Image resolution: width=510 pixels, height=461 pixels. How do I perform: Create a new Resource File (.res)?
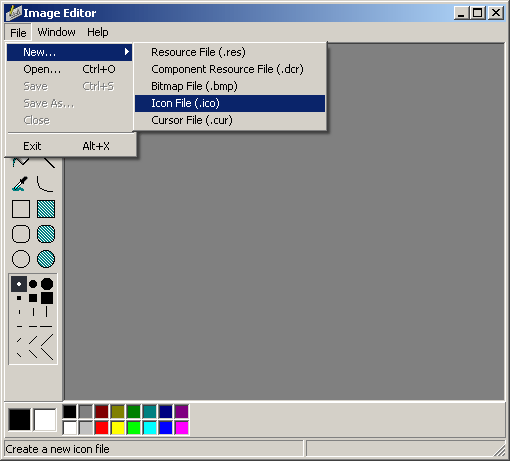(230, 52)
